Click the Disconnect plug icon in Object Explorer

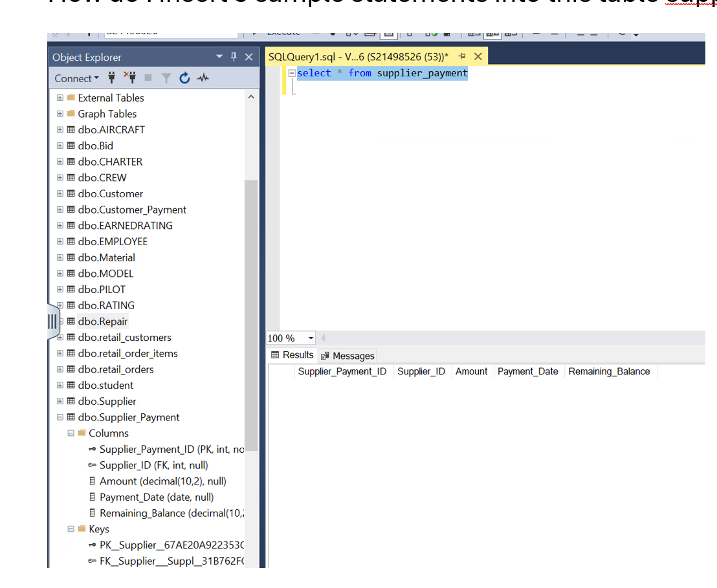(x=131, y=78)
